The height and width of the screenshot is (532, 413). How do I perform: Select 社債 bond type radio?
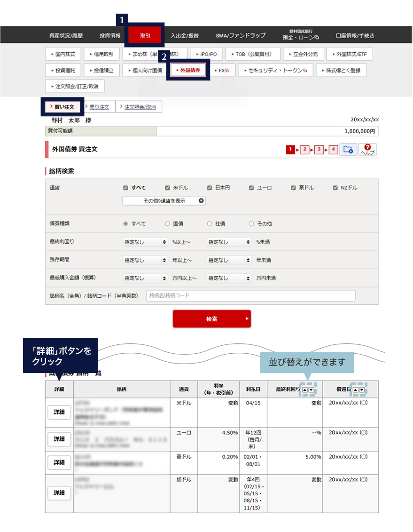(x=210, y=223)
